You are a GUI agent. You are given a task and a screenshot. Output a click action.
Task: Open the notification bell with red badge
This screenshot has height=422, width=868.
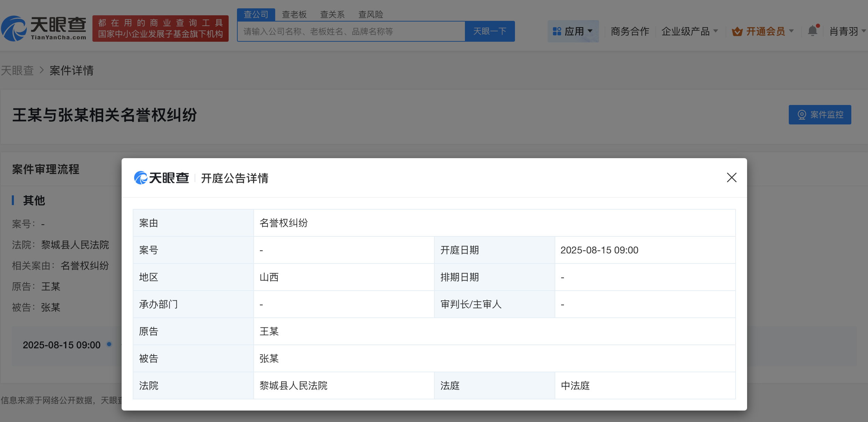[813, 31]
